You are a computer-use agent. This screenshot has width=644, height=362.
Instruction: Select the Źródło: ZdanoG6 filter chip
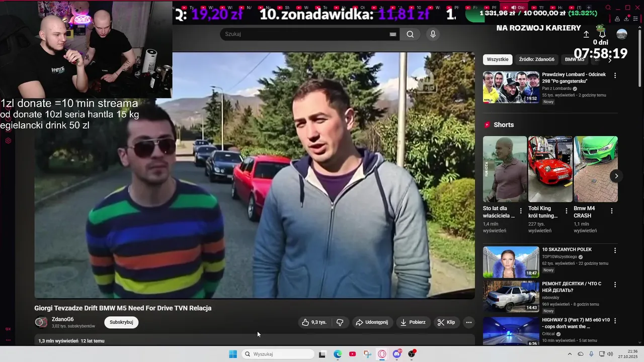click(536, 59)
